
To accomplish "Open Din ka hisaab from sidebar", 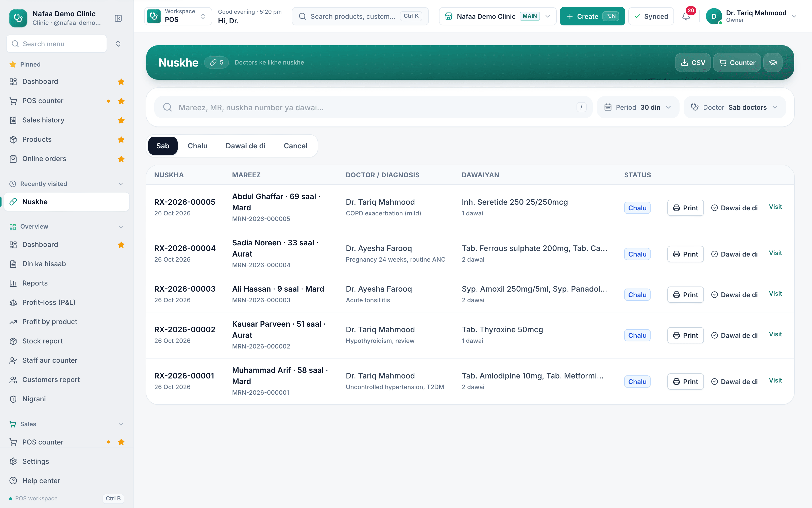I will (x=67, y=264).
